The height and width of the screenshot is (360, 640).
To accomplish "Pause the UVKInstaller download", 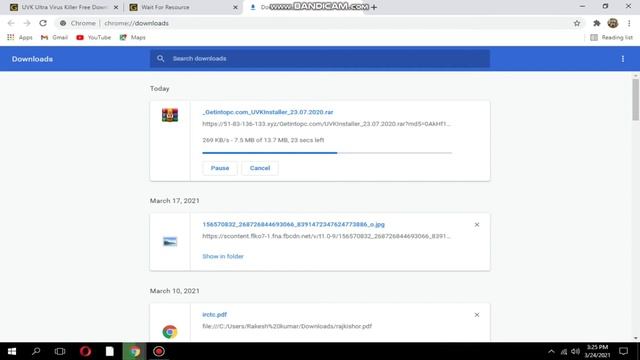I will click(x=220, y=168).
